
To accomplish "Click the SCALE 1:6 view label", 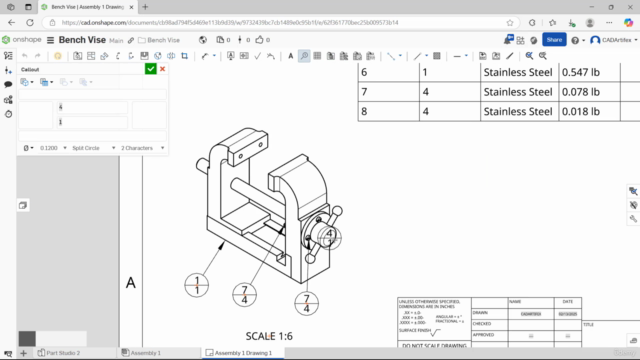I will (269, 336).
